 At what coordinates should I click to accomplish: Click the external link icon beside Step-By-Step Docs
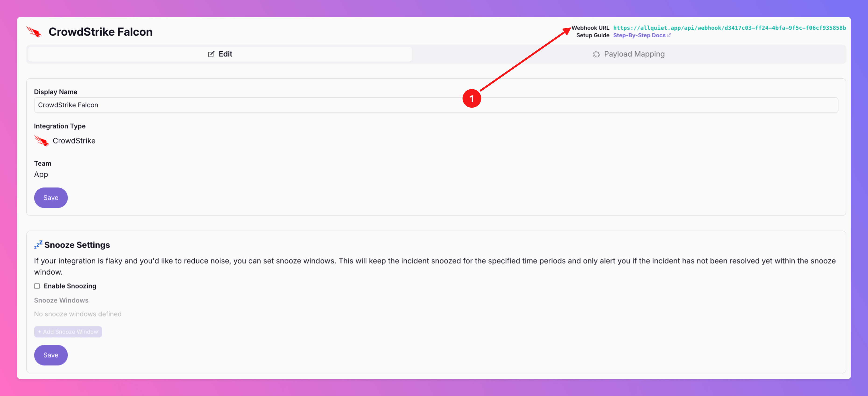coord(669,35)
